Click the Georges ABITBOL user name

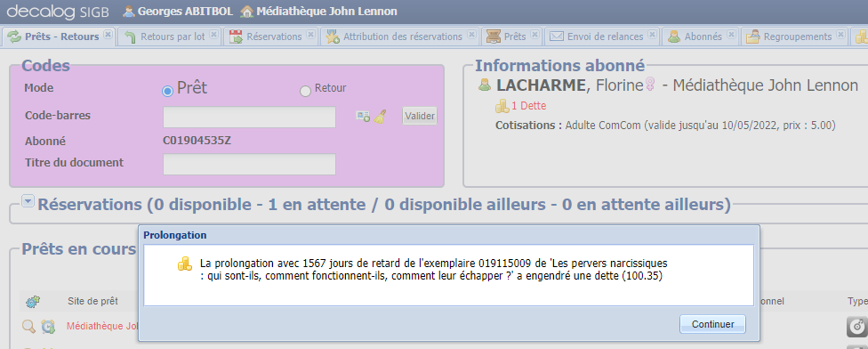pos(186,11)
